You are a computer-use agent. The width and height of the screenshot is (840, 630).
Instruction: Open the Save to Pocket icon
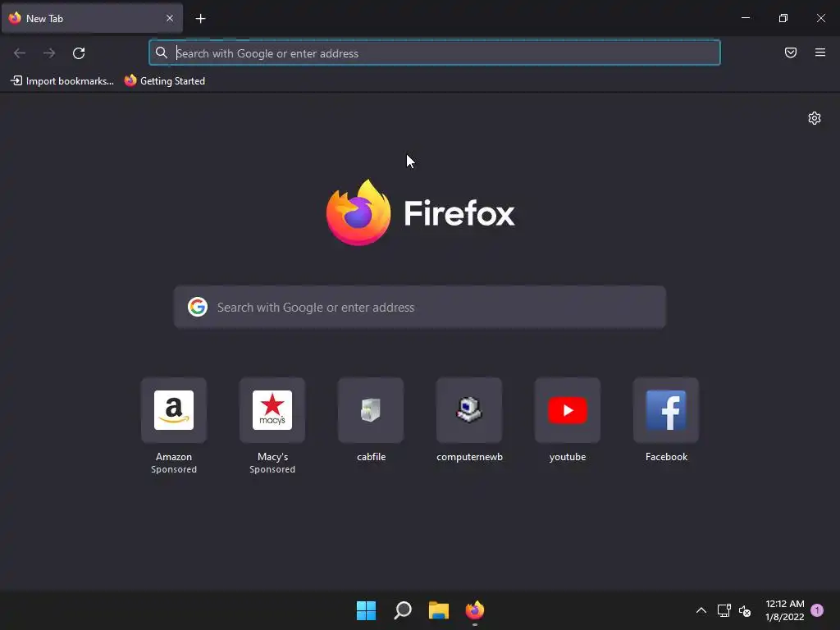[791, 52]
